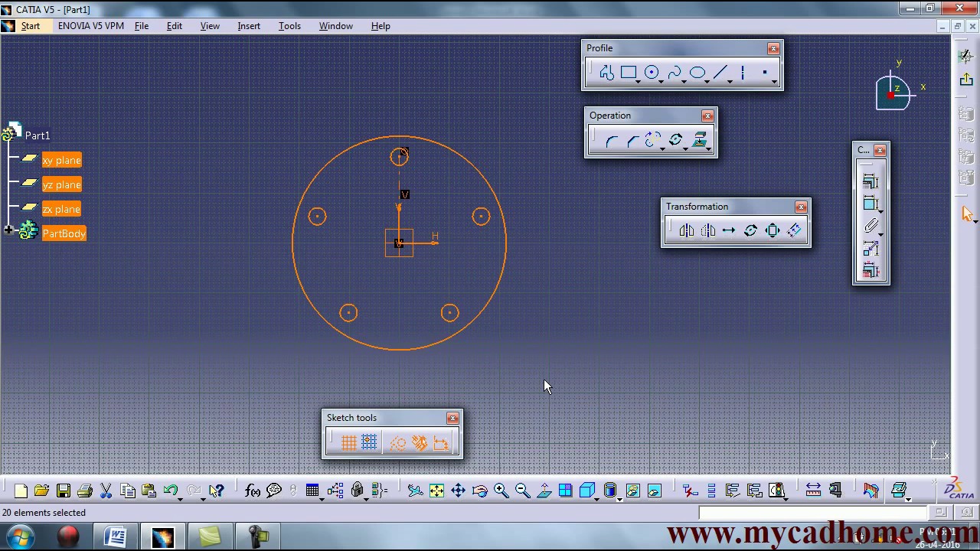980x551 pixels.
Task: Toggle Geometrical Constraints in Sketch tools
Action: click(x=419, y=443)
